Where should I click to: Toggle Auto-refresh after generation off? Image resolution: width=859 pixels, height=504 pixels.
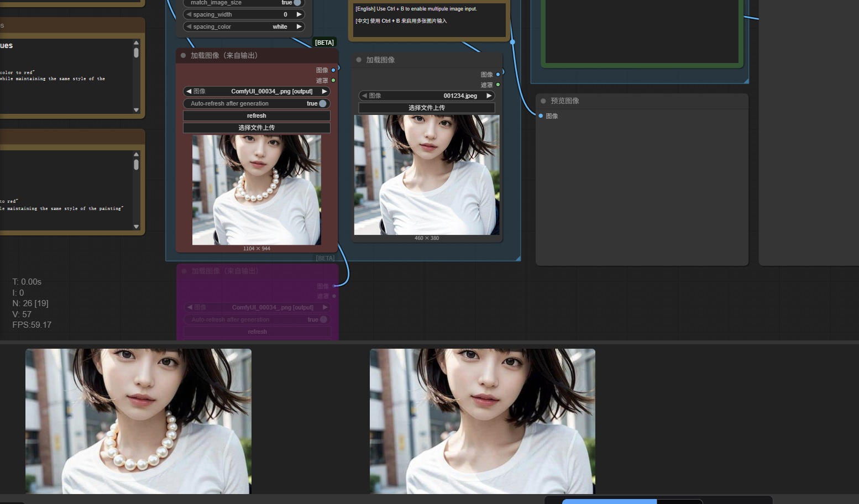click(x=322, y=103)
